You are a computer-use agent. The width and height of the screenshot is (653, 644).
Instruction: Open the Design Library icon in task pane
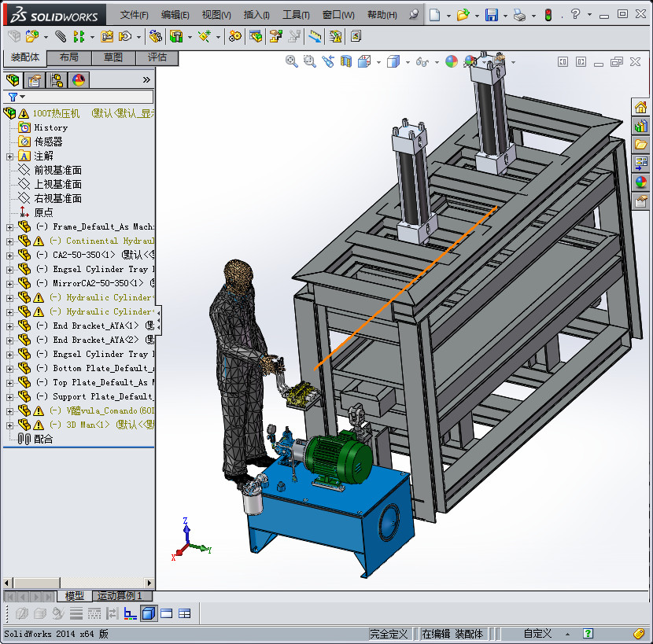[640, 126]
